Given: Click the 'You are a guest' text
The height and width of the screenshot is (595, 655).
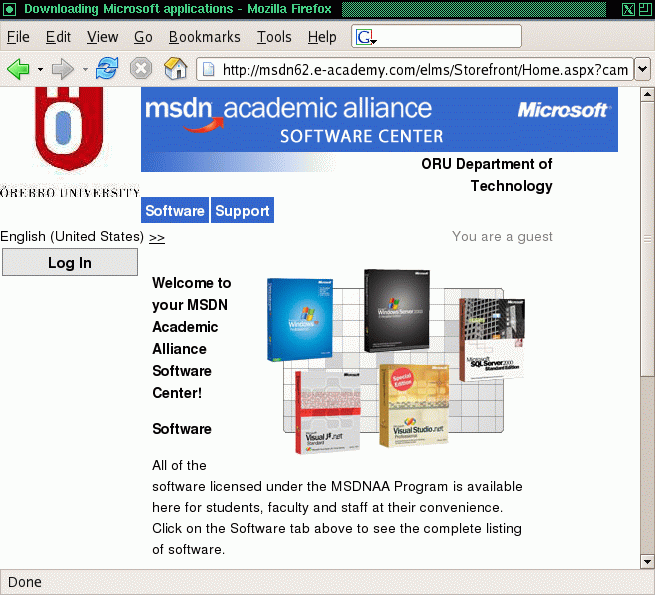Looking at the screenshot, I should click(502, 236).
